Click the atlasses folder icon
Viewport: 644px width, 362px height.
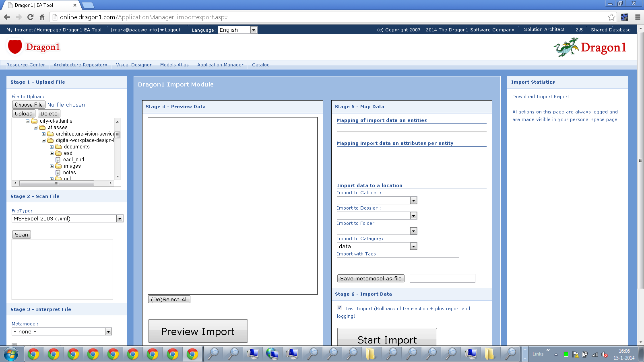click(42, 128)
